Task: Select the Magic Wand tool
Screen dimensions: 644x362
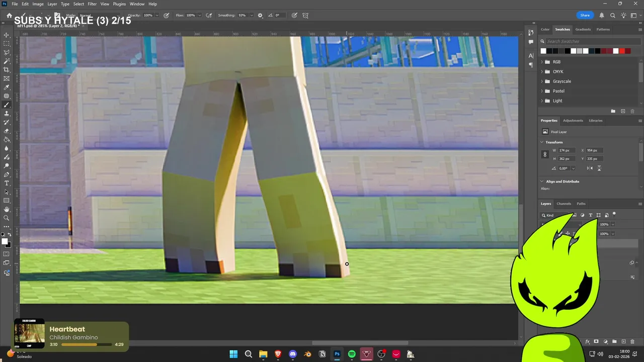Action: pos(7,61)
